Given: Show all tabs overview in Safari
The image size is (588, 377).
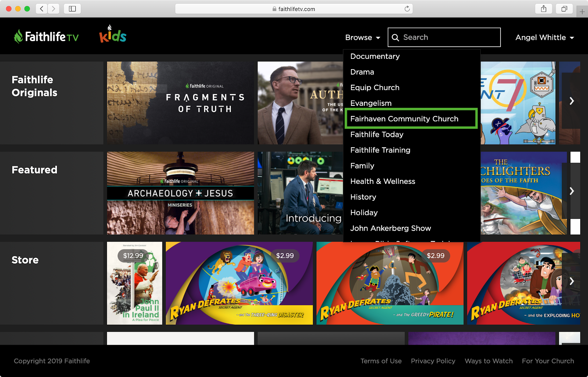Looking at the screenshot, I should pyautogui.click(x=564, y=8).
